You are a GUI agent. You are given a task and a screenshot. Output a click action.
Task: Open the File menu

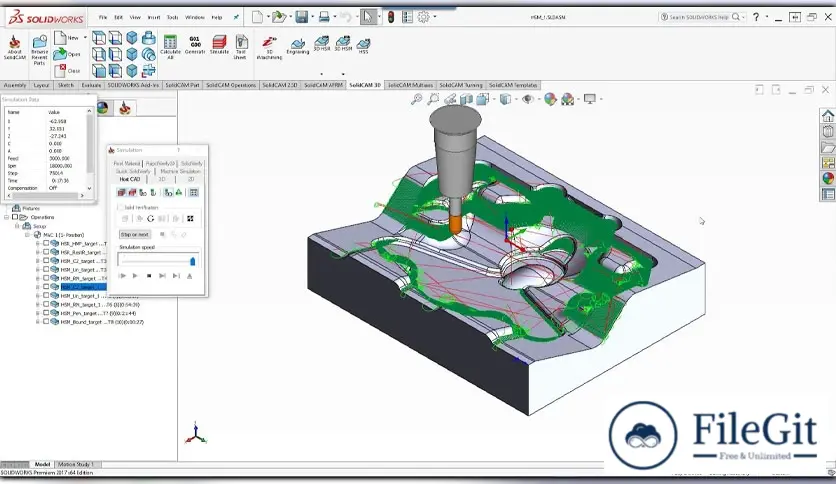point(103,17)
